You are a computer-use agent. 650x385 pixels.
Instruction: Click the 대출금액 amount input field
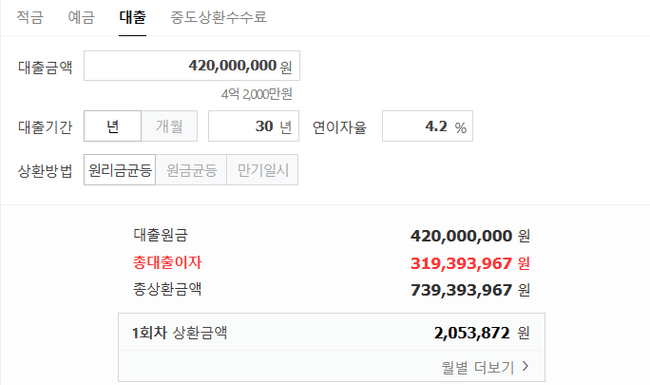[192, 65]
